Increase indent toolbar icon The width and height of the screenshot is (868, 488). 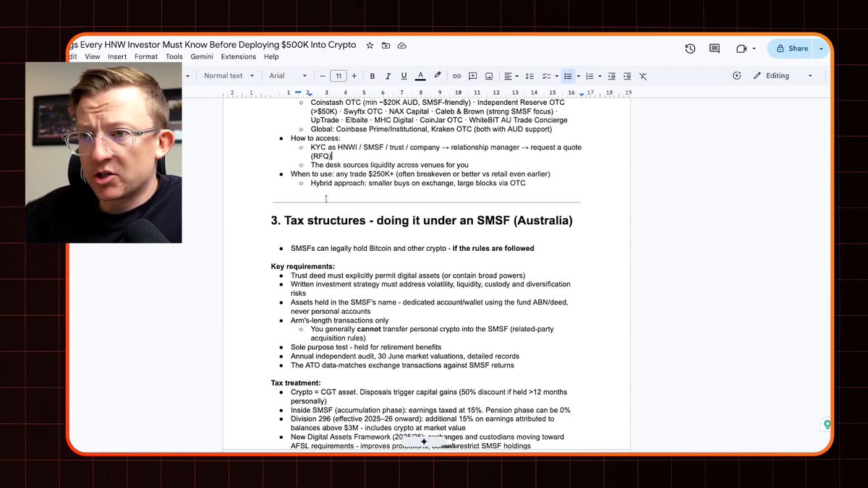(626, 76)
